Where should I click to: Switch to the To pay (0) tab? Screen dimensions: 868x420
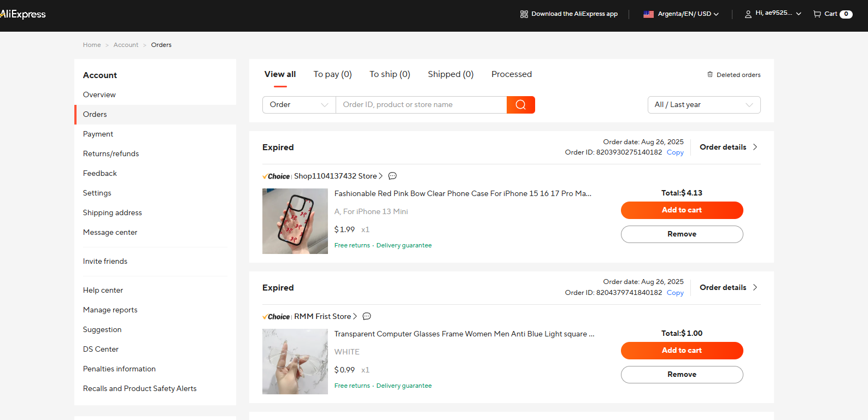tap(333, 74)
